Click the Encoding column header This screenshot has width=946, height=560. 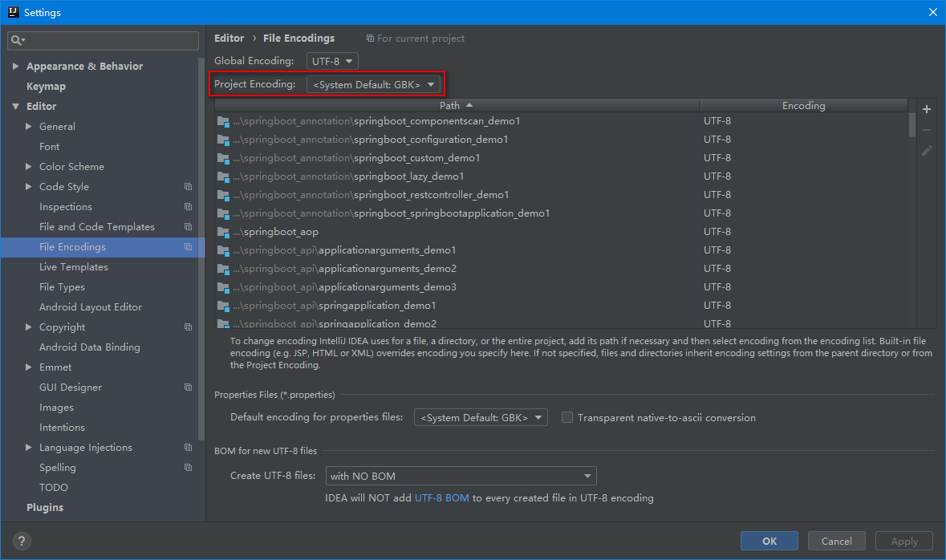point(804,106)
